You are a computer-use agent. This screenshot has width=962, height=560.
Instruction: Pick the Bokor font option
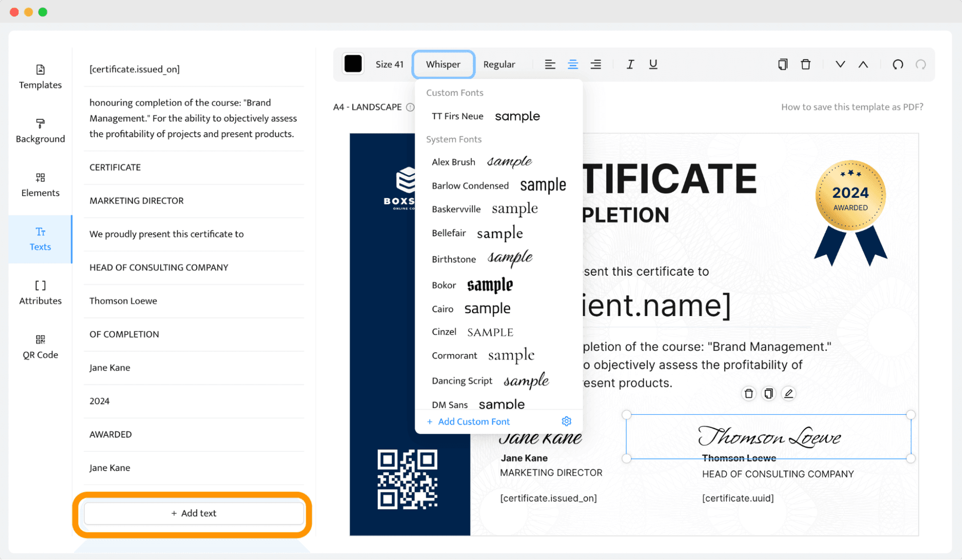(499, 285)
